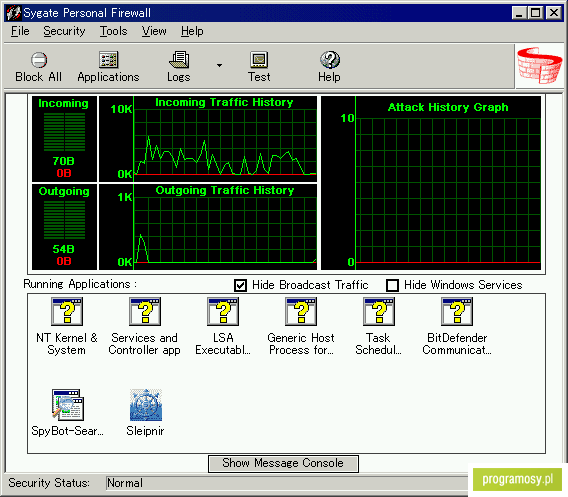This screenshot has width=568, height=497.
Task: Click the Block All toolbar icon
Action: pos(38,60)
